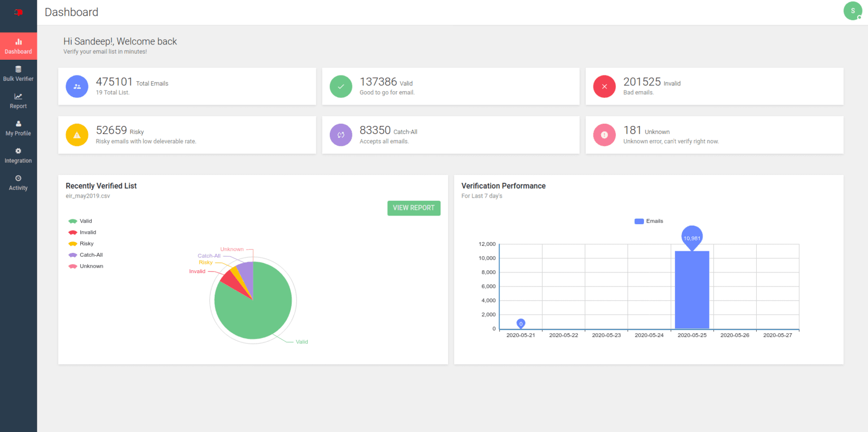Image resolution: width=868 pixels, height=432 pixels.
Task: Click the Valid pie chart callout label
Action: click(x=302, y=342)
